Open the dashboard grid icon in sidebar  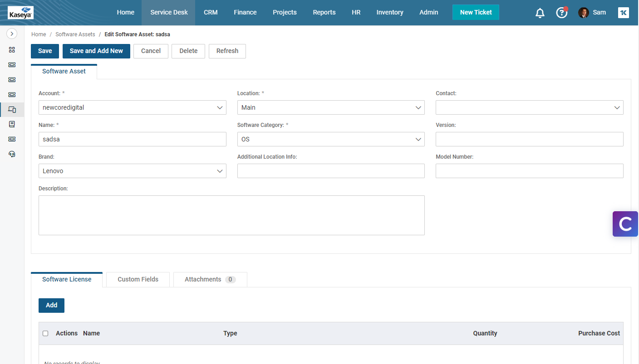click(x=12, y=50)
